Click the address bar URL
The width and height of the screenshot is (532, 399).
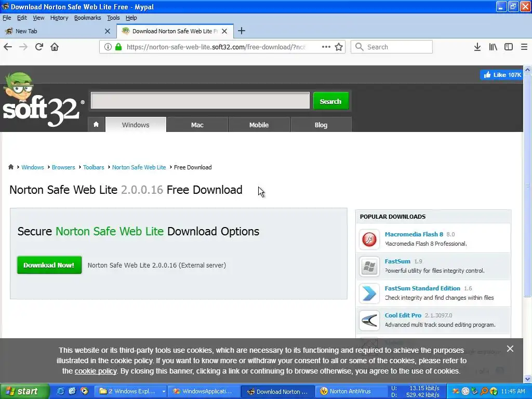pyautogui.click(x=216, y=47)
